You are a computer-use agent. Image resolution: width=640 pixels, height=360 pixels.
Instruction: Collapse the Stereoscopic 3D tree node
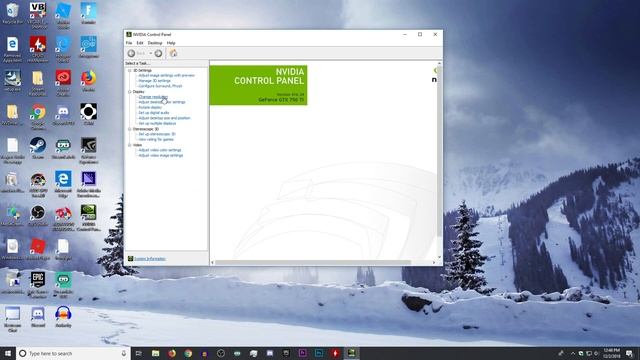[130, 129]
